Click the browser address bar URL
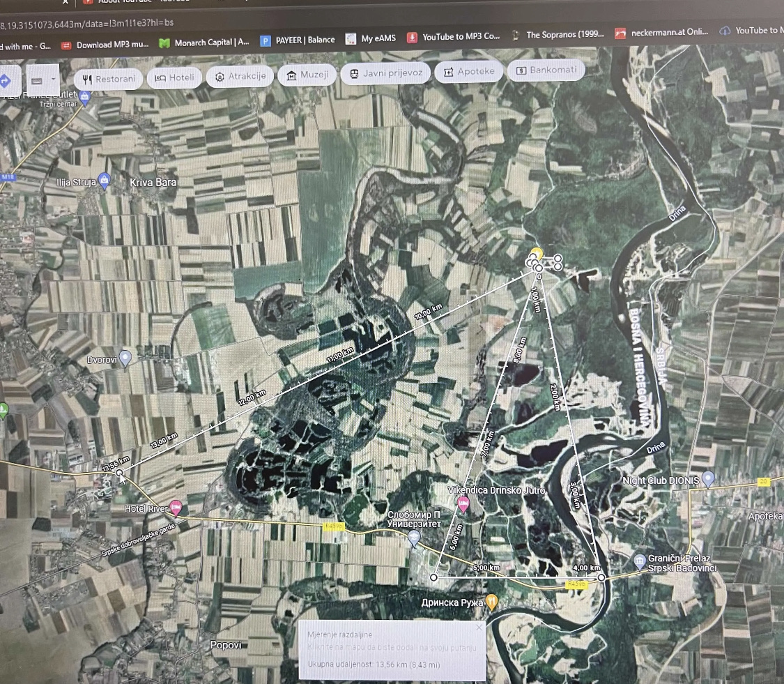Screen dimensions: 784x684 point(87,24)
